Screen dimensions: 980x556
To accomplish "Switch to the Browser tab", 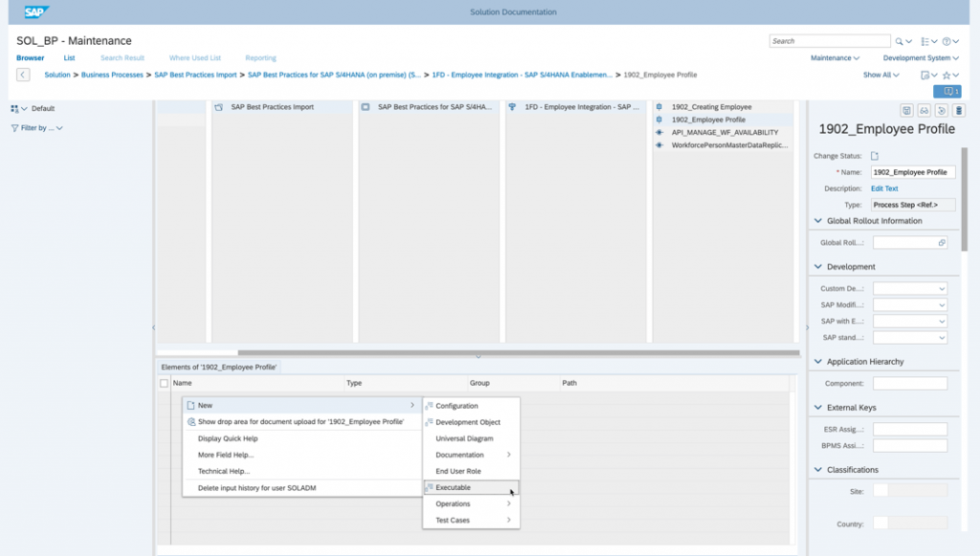I will (30, 58).
